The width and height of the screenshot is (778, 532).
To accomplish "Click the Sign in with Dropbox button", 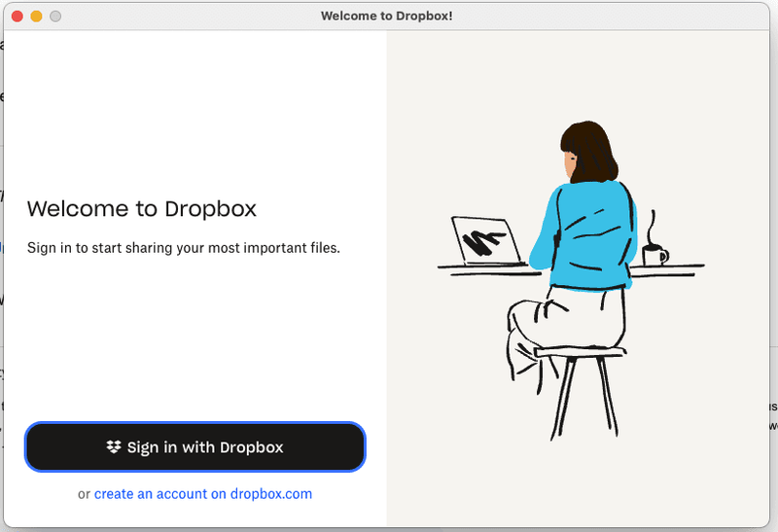I will pyautogui.click(x=195, y=447).
